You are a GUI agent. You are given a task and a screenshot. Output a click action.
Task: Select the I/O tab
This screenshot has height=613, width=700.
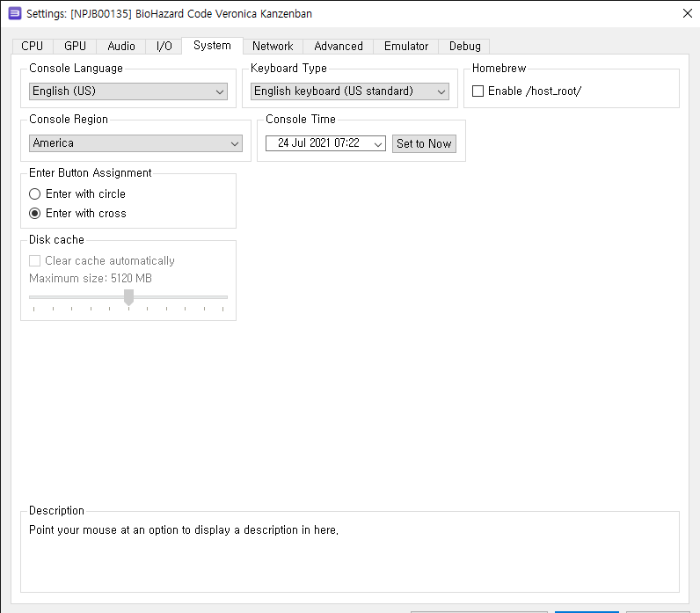164,46
